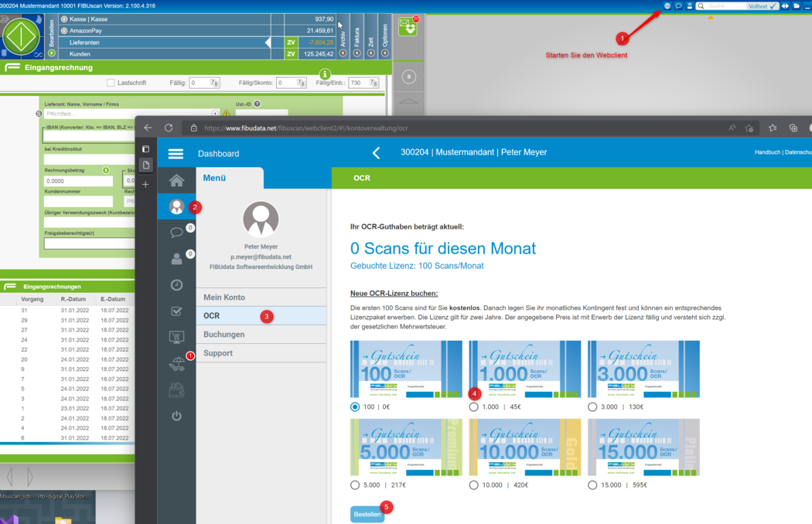
Task: Expand AmazonPay account row
Action: point(64,31)
